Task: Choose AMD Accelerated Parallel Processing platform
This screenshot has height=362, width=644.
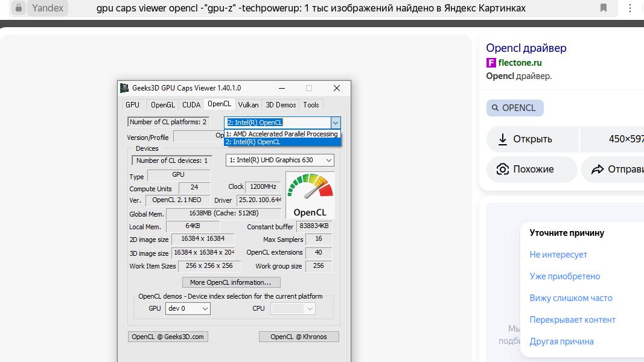Action: [x=282, y=134]
